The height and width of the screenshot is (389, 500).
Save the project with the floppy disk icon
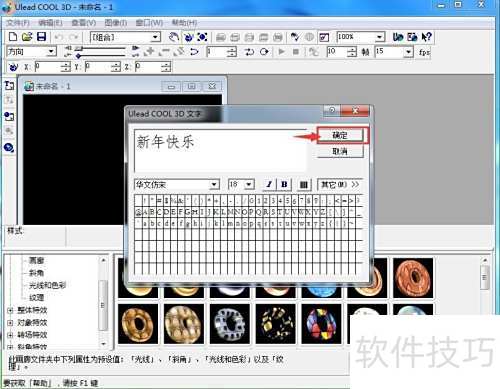41,37
